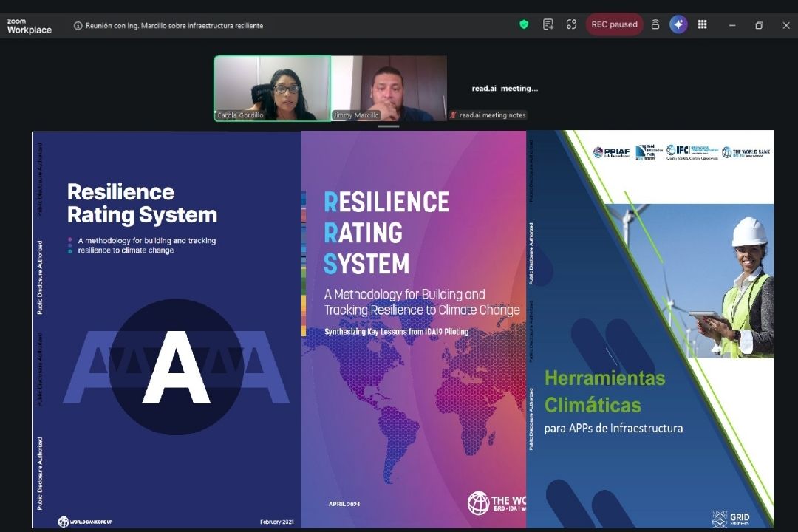The height and width of the screenshot is (532, 798).
Task: Click 'para APPs de Infraestructura' text
Action: (614, 428)
